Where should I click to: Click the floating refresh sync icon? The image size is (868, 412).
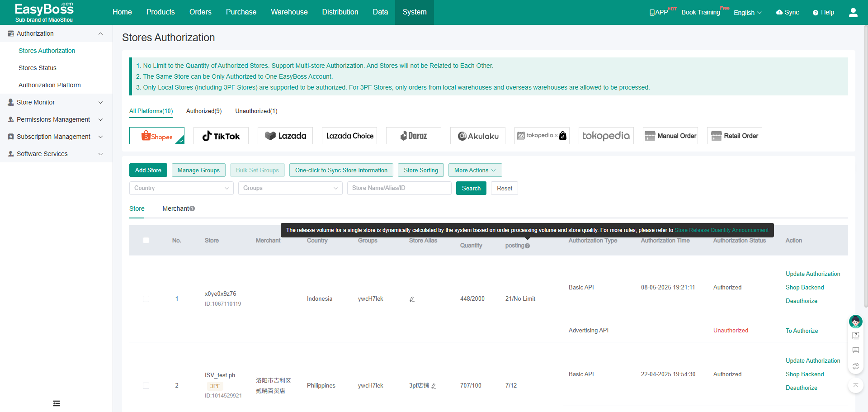pyautogui.click(x=856, y=366)
